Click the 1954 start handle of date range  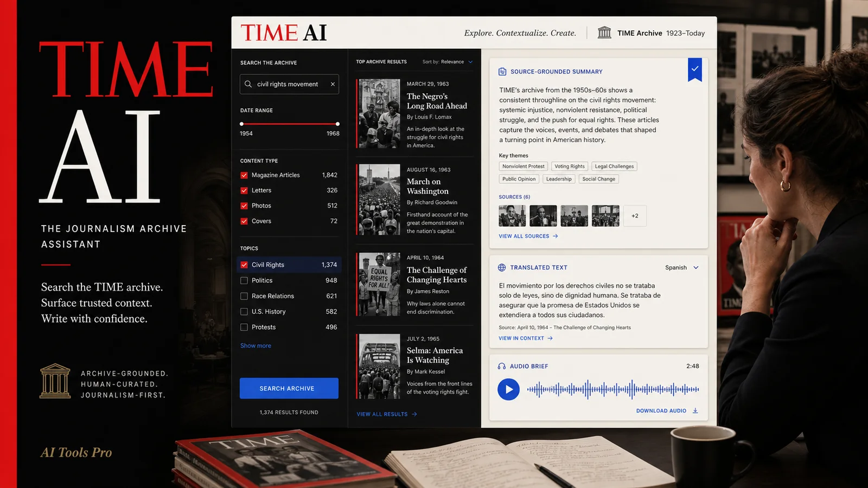click(x=241, y=124)
